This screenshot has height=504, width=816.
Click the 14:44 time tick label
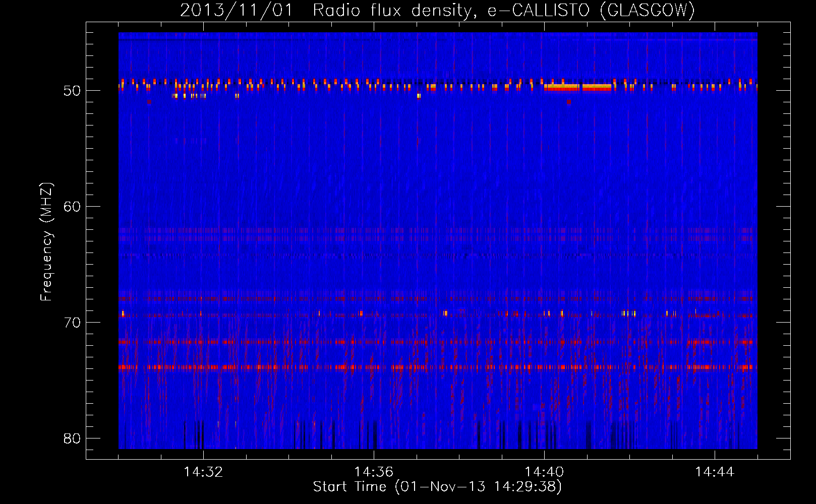pos(715,472)
